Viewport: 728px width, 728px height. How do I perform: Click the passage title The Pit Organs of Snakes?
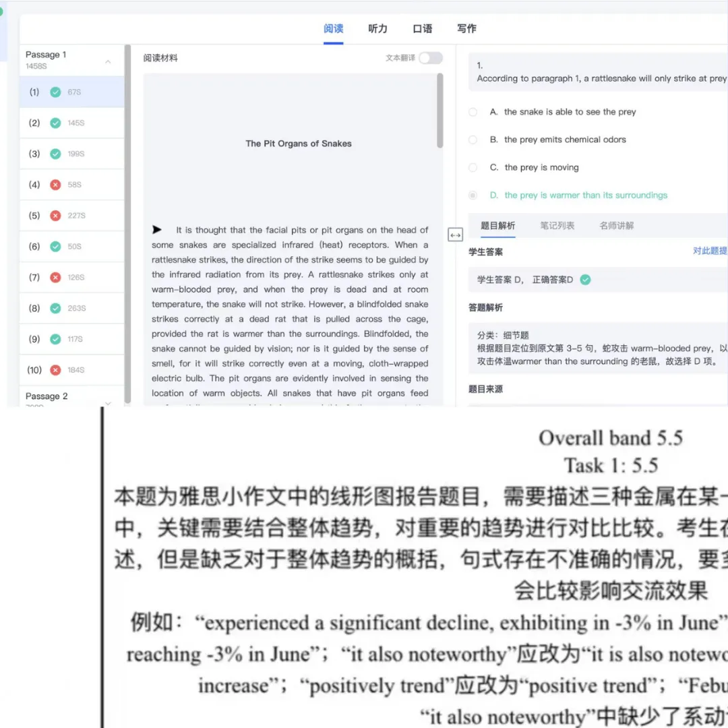tap(299, 144)
